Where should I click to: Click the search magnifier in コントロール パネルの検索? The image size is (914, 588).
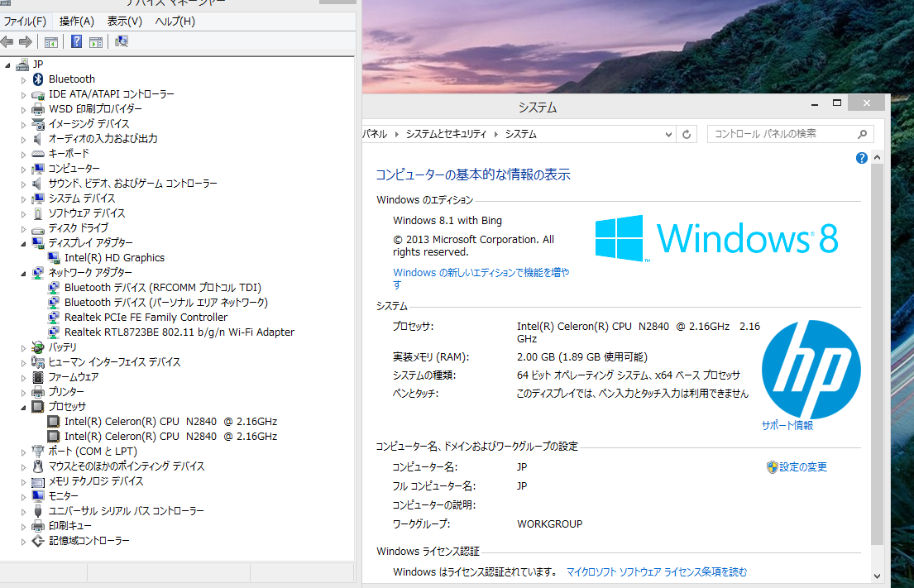(862, 134)
